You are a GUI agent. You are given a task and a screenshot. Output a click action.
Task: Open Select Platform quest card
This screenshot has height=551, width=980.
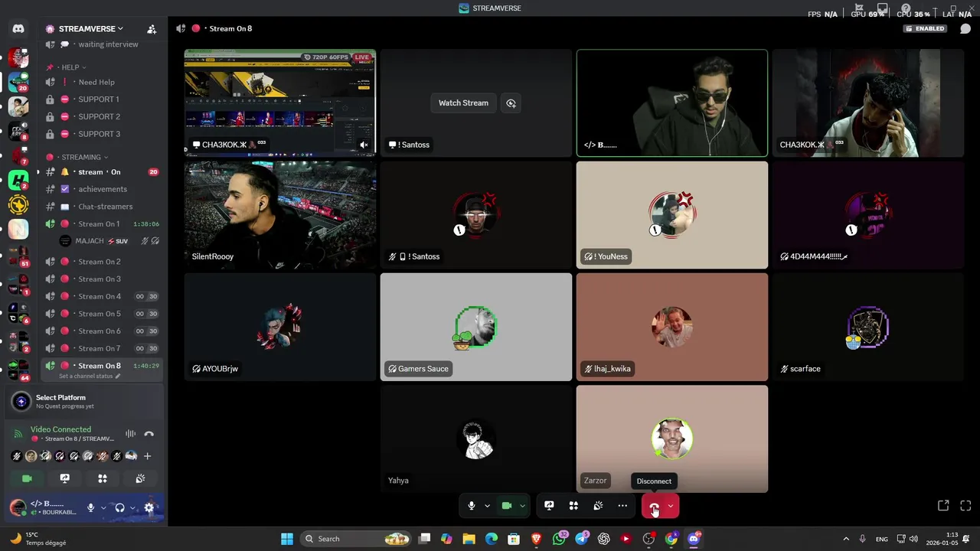coord(84,401)
